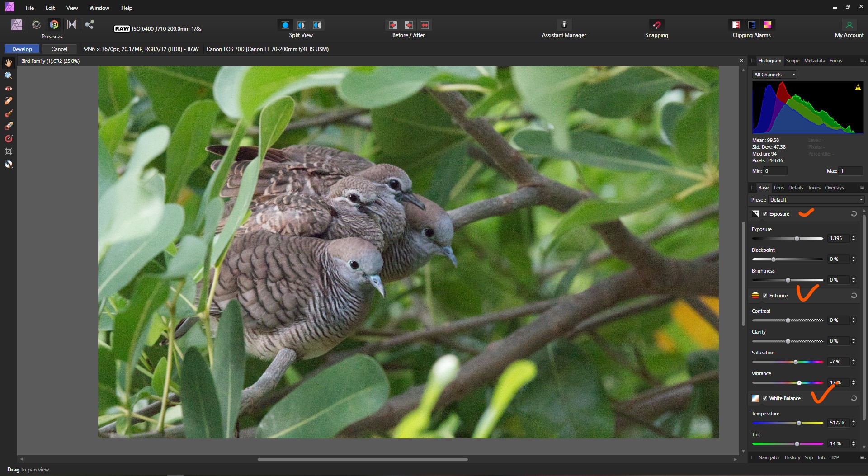Select the White Balance picker tool
The height and width of the screenshot is (476, 868).
[9, 164]
